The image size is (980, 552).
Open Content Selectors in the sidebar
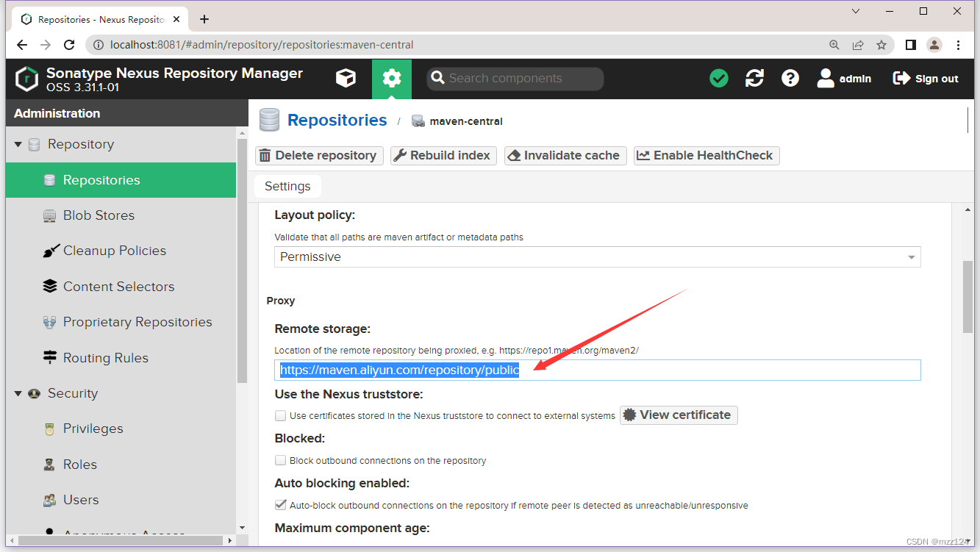coord(121,287)
